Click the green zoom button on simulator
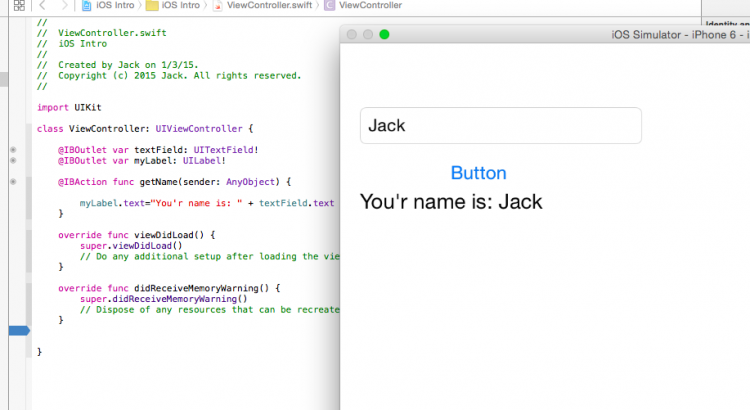 [x=384, y=35]
